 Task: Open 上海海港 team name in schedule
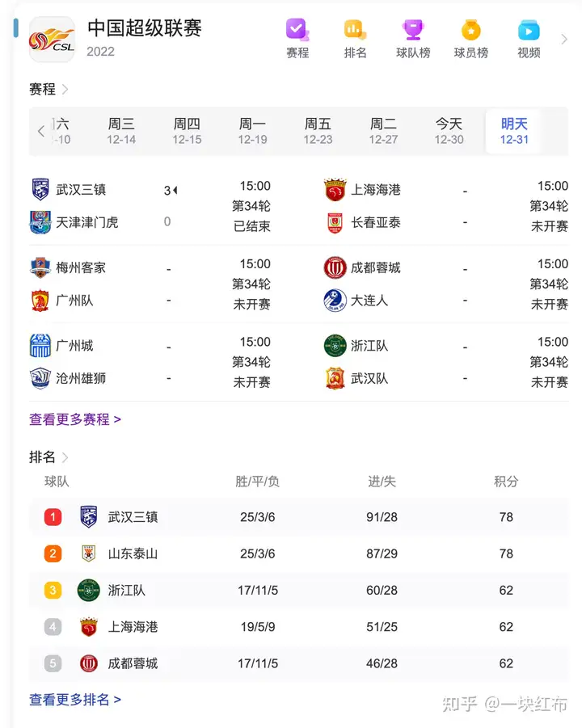click(x=375, y=189)
